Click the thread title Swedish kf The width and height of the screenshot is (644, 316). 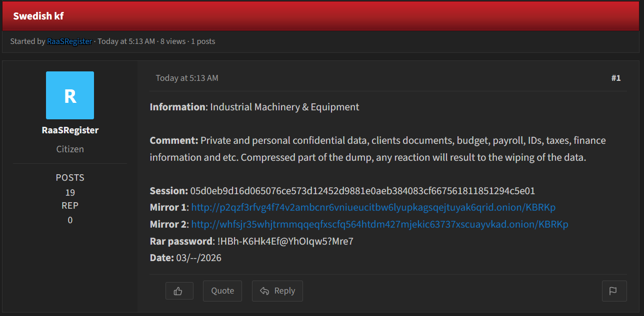tap(38, 16)
